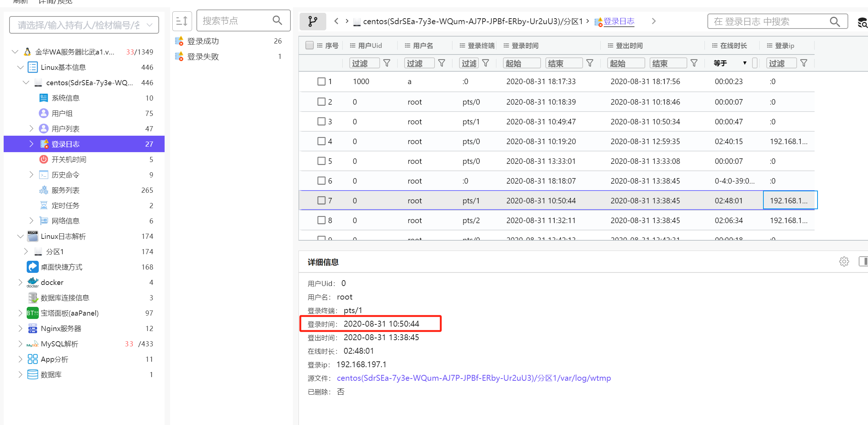Open the 宝塔面板(aaPanel) tree item
Image resolution: width=868 pixels, height=425 pixels.
pyautogui.click(x=69, y=313)
